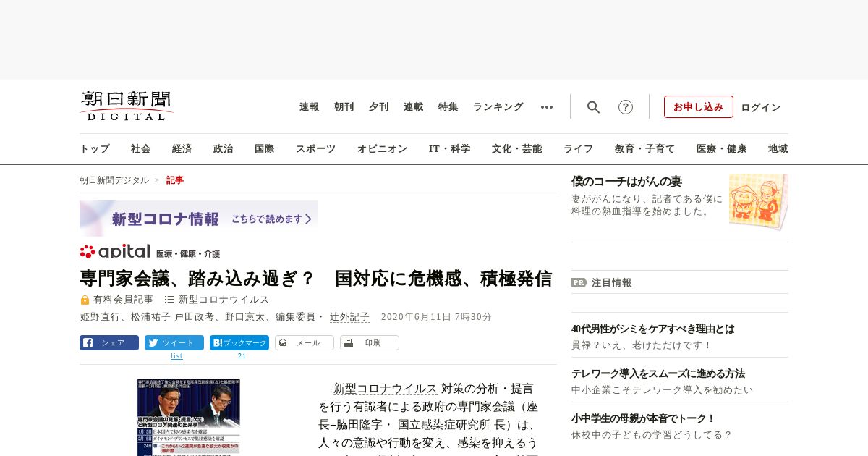This screenshot has height=456, width=868.
Task: Print the article (印刷)
Action: (x=370, y=343)
